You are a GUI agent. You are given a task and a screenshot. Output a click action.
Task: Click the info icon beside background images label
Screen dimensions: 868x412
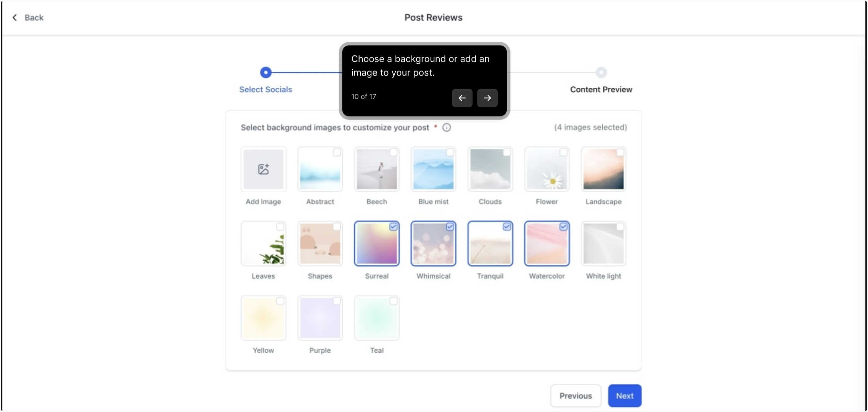(447, 127)
